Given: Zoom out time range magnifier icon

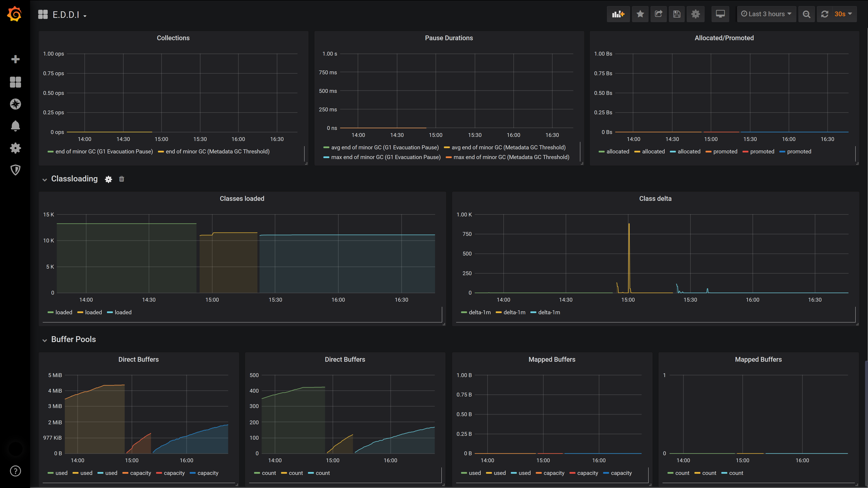Looking at the screenshot, I should click(806, 14).
